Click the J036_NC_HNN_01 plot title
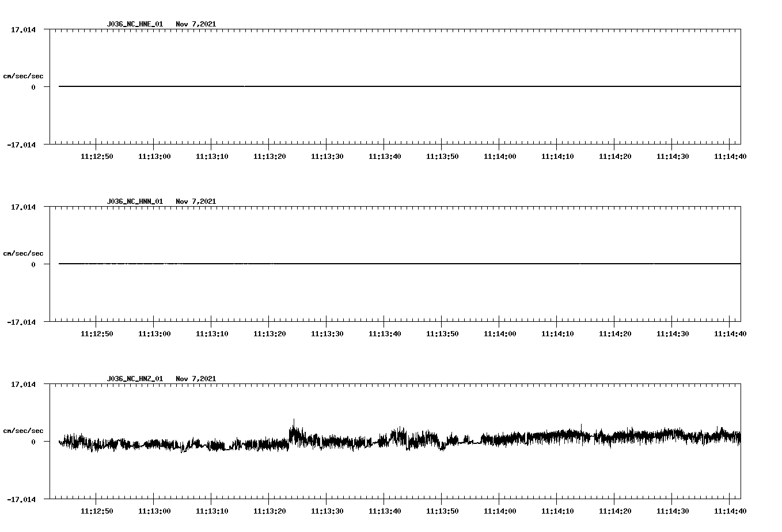This screenshot has height=532, width=782. pyautogui.click(x=135, y=202)
